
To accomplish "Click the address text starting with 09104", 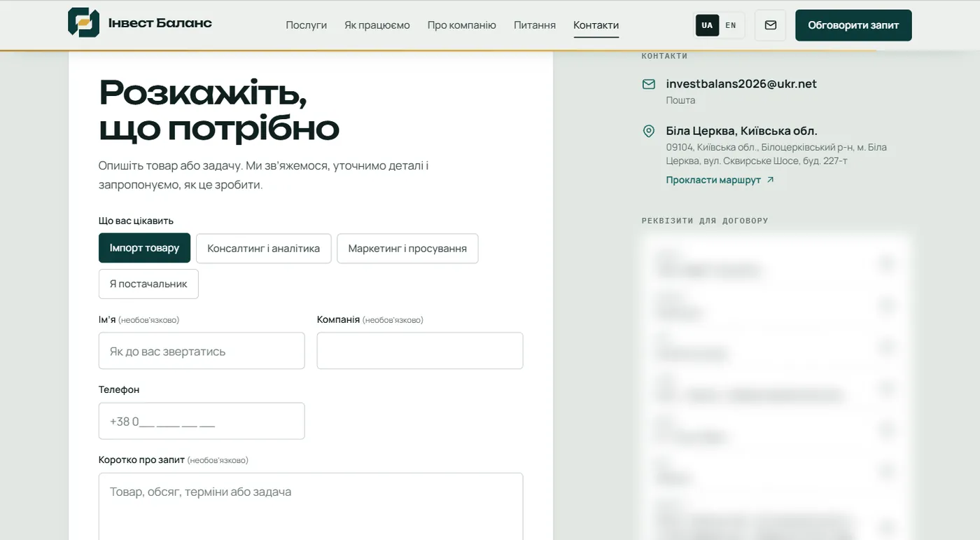I will point(776,154).
